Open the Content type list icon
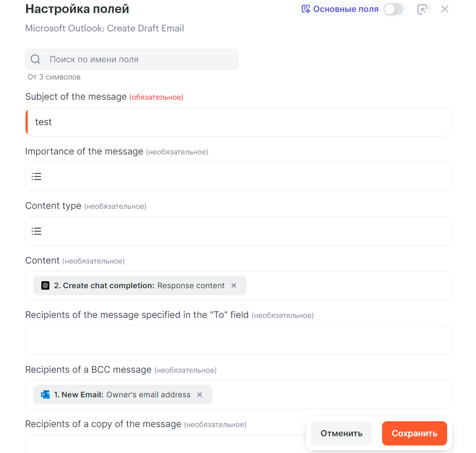This screenshot has height=453, width=476. point(37,231)
